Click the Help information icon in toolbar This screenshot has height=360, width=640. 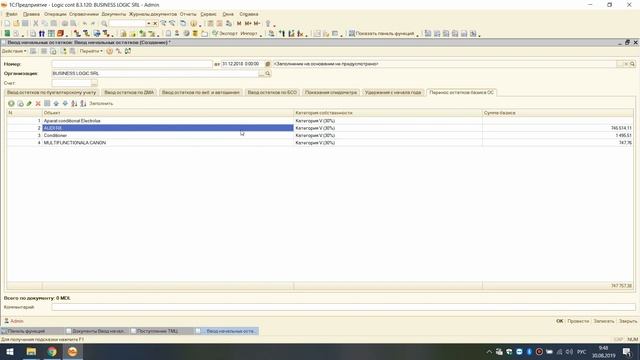[x=193, y=24]
